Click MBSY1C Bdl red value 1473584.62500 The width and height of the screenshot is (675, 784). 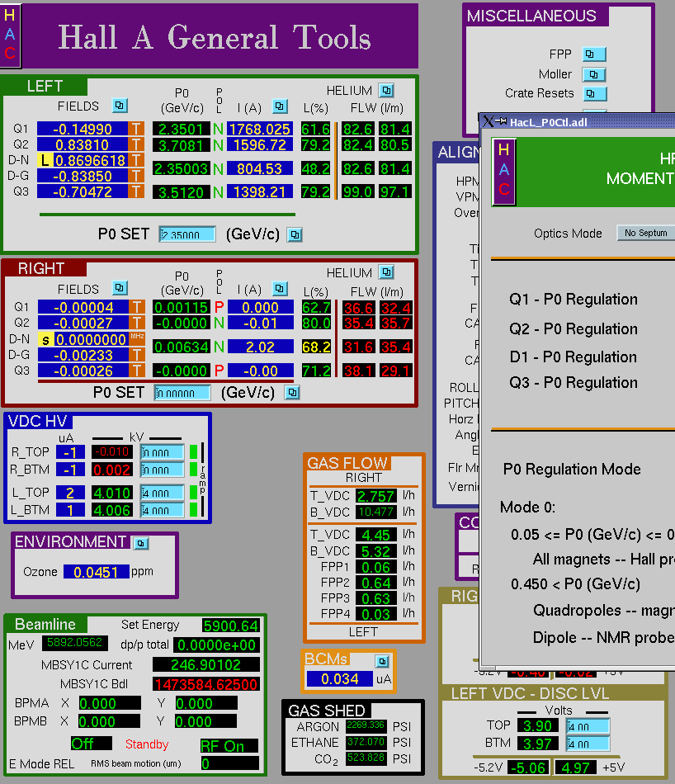206,684
